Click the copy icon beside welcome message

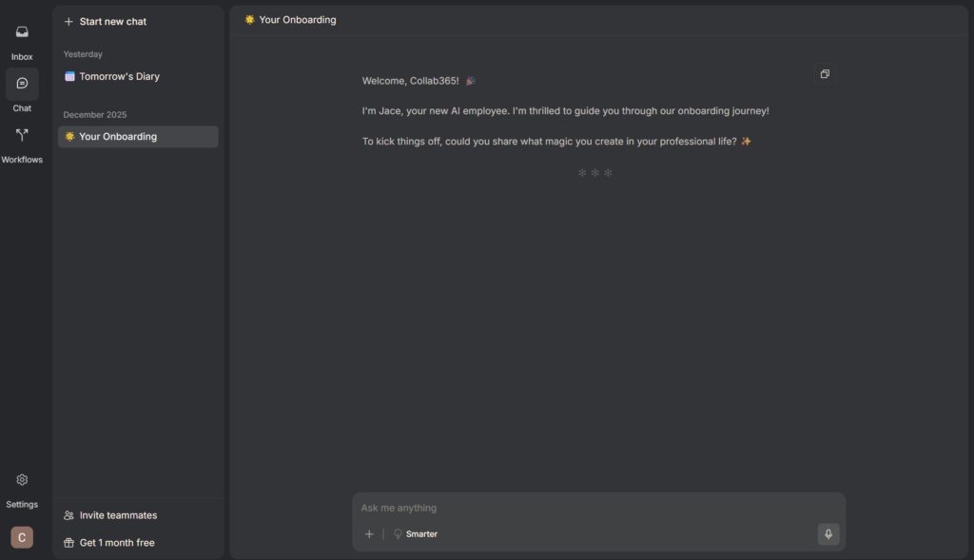pyautogui.click(x=825, y=74)
